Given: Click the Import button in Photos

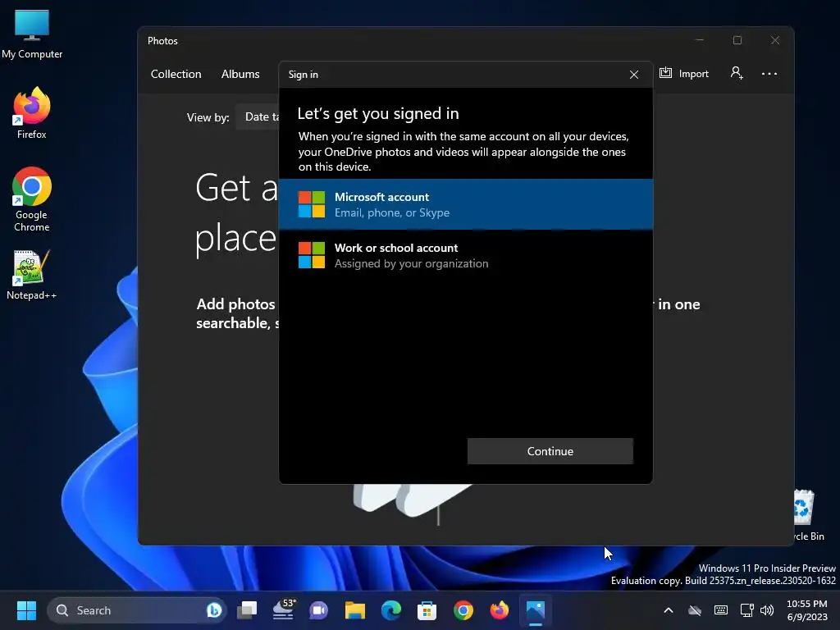Looking at the screenshot, I should tap(683, 73).
